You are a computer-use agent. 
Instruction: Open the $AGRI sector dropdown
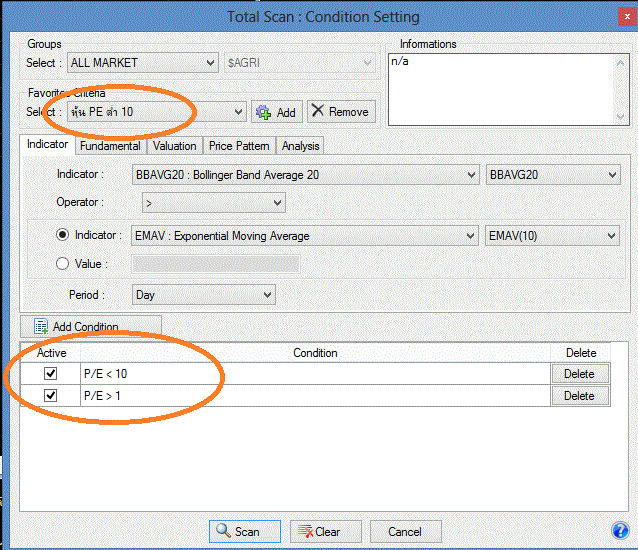click(x=299, y=63)
